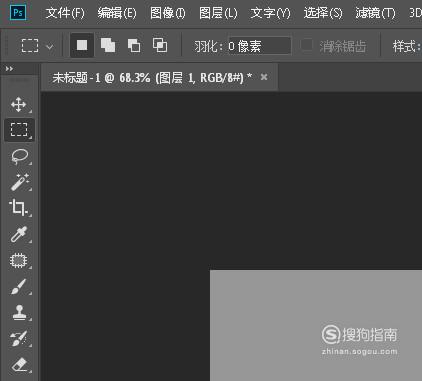Select the Eyedropper tool
The image size is (422, 381).
point(19,234)
